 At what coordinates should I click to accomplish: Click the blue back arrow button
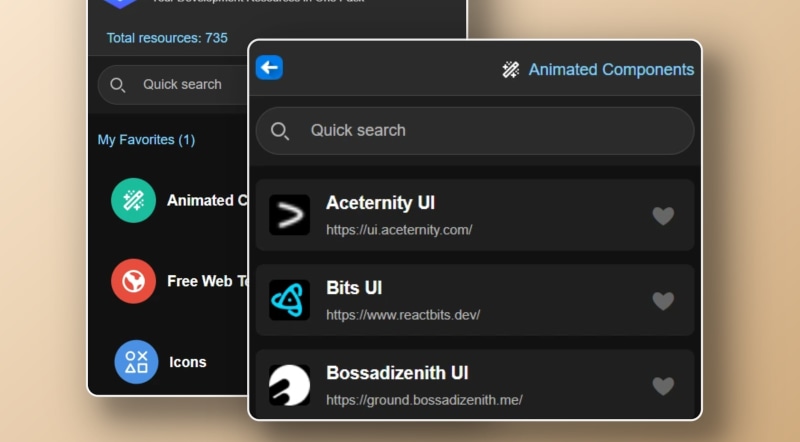click(x=269, y=67)
